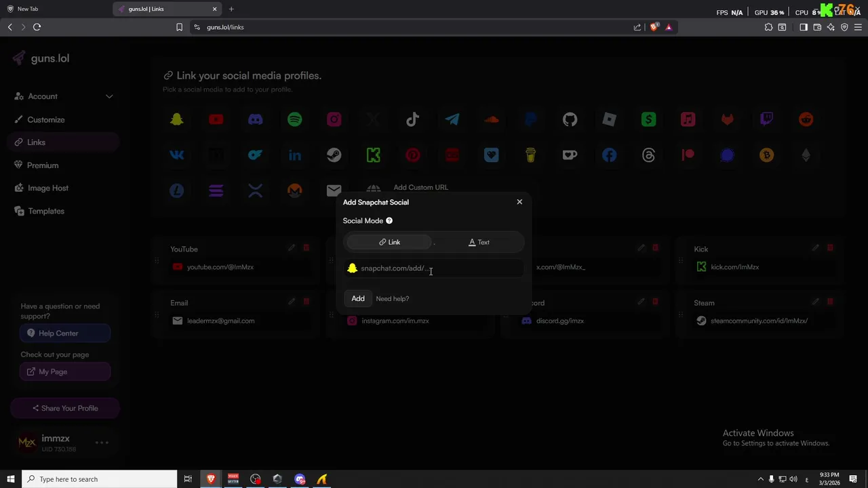Click the Add button in dialog
This screenshot has height=488, width=868.
point(358,299)
